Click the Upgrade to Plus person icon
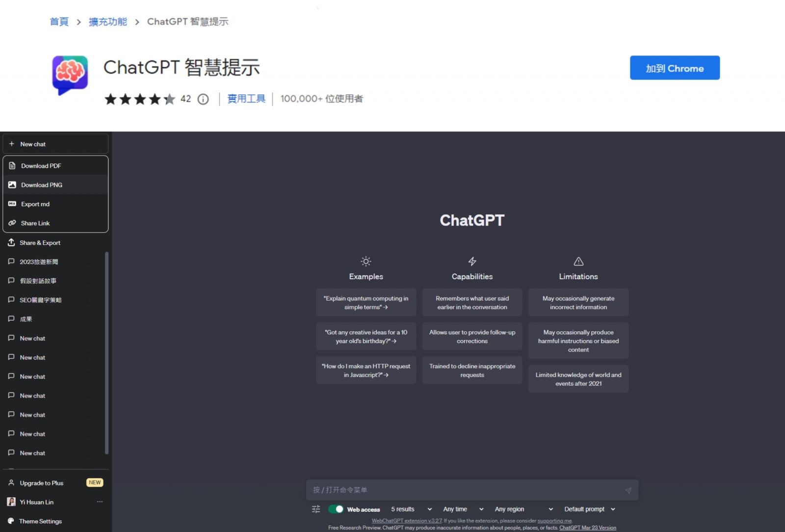The width and height of the screenshot is (785, 532). click(x=11, y=483)
